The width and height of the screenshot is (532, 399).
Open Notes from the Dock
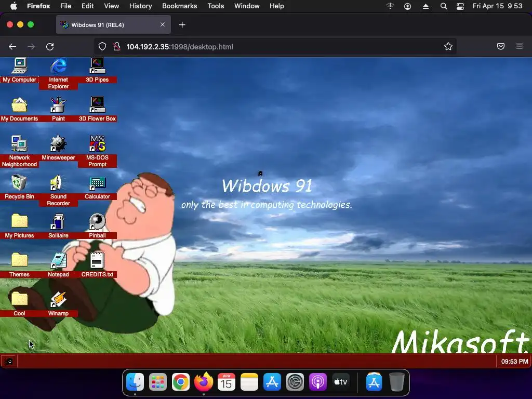(249, 382)
